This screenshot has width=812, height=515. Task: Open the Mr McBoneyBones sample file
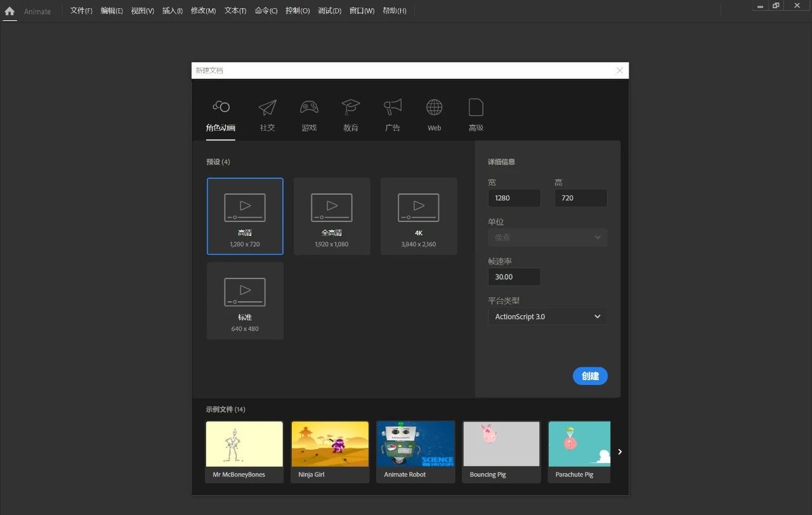pos(244,452)
